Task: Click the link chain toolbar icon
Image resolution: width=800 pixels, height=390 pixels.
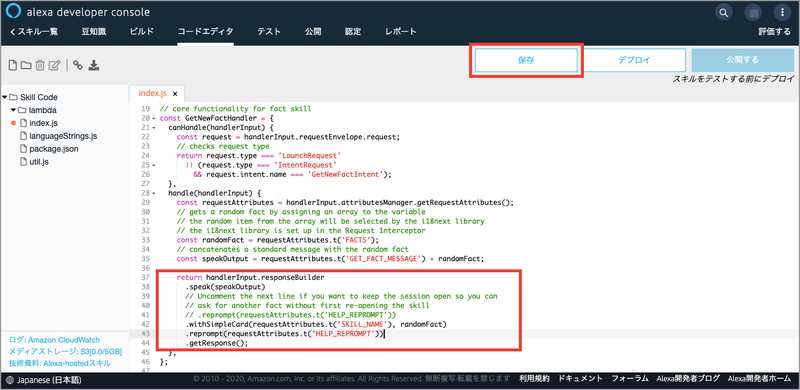Action: pyautogui.click(x=78, y=65)
